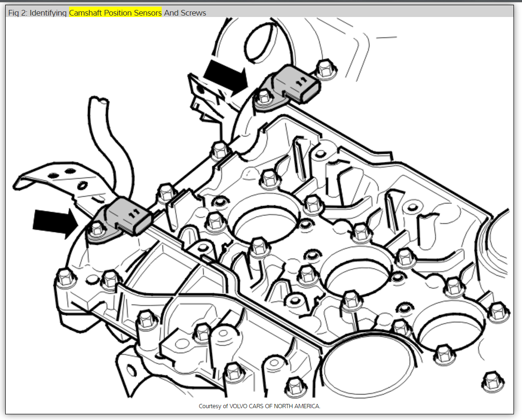
Task: Click the 'And Screws' caption text
Action: 185,13
